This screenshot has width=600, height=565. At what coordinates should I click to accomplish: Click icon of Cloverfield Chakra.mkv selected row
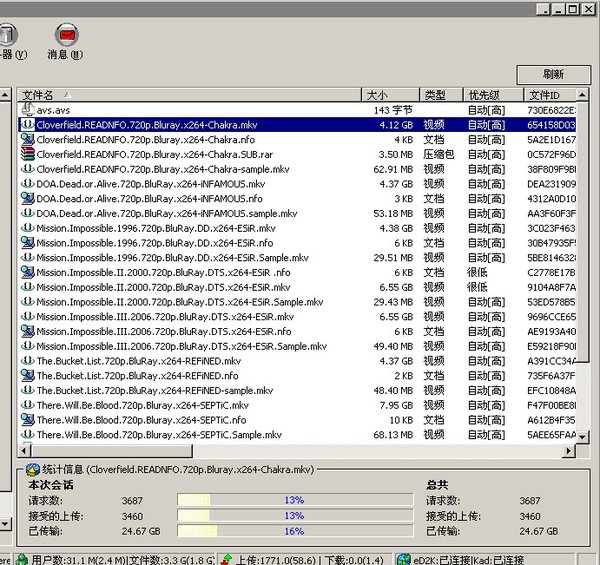[x=28, y=124]
